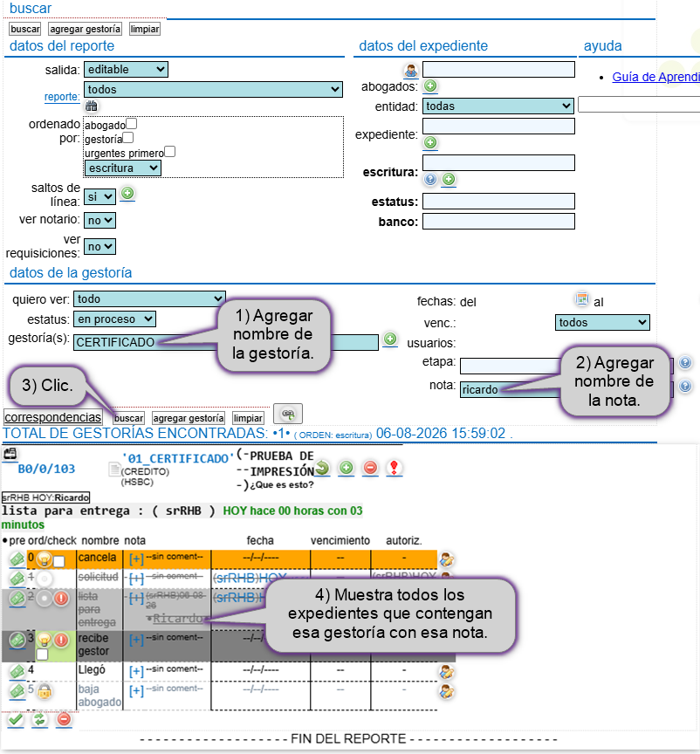Open the escritura ordering dropdown
Screen dimensions: 700x754
(123, 168)
